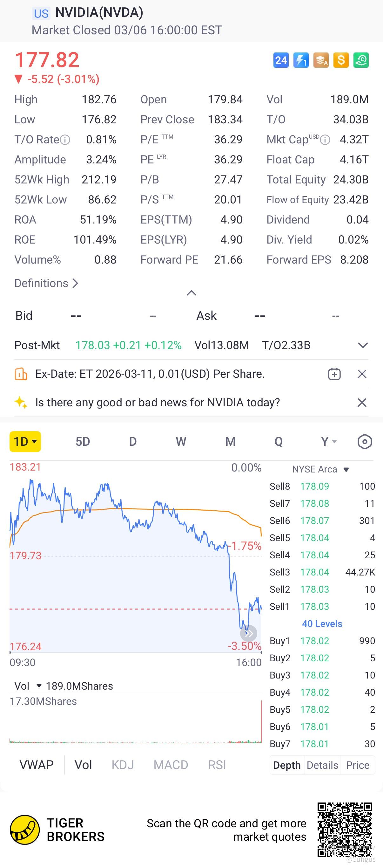Tap the yellow dollar sign icon
383x868 pixels.
click(341, 60)
